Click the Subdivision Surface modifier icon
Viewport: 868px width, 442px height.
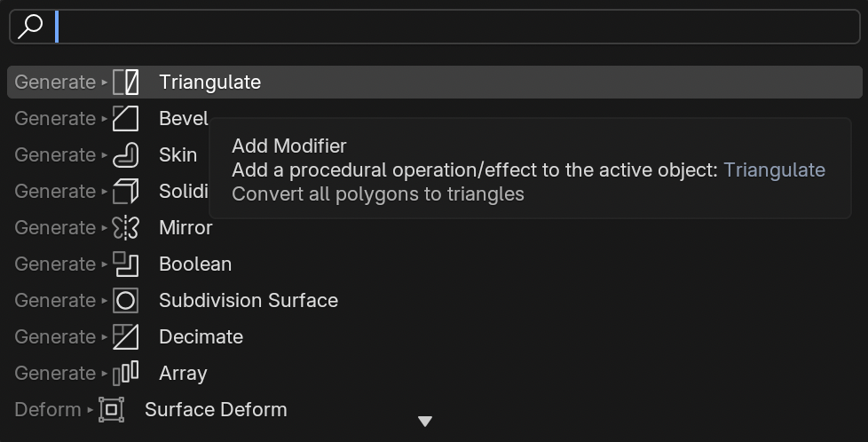click(x=126, y=301)
